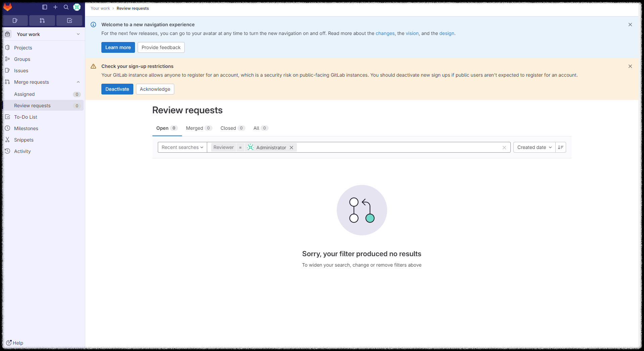This screenshot has width=644, height=351.
Task: Open Activity in the sidebar
Action: (x=43, y=151)
